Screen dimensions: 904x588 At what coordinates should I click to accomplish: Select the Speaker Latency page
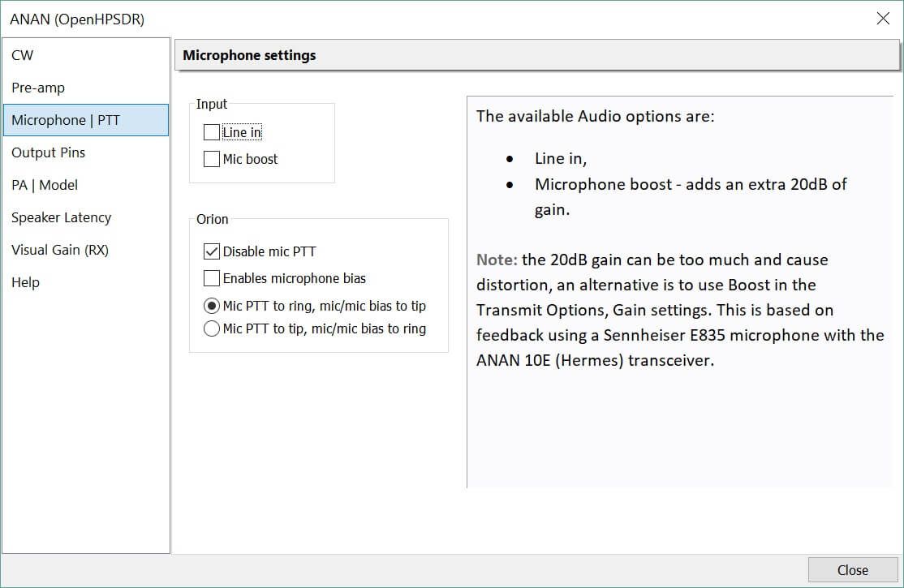[x=61, y=217]
